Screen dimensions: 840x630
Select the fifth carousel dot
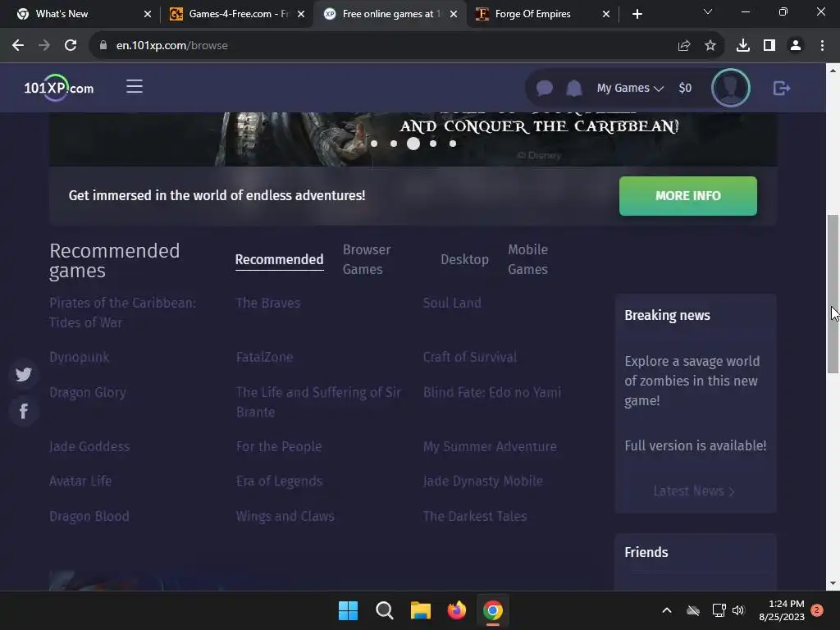click(453, 144)
